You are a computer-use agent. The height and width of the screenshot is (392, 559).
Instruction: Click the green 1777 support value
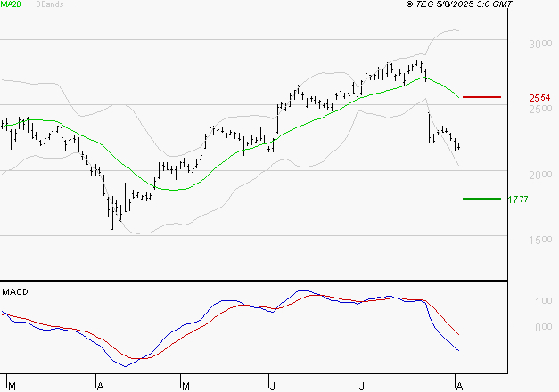(518, 200)
